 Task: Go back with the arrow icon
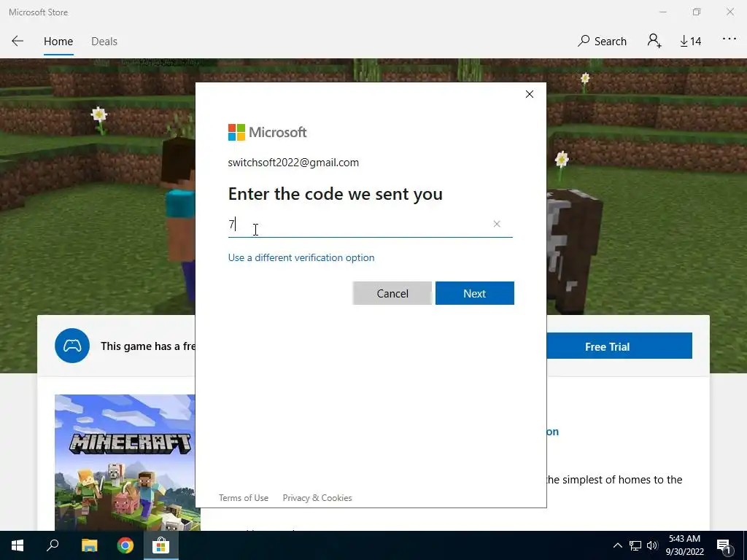pyautogui.click(x=18, y=41)
